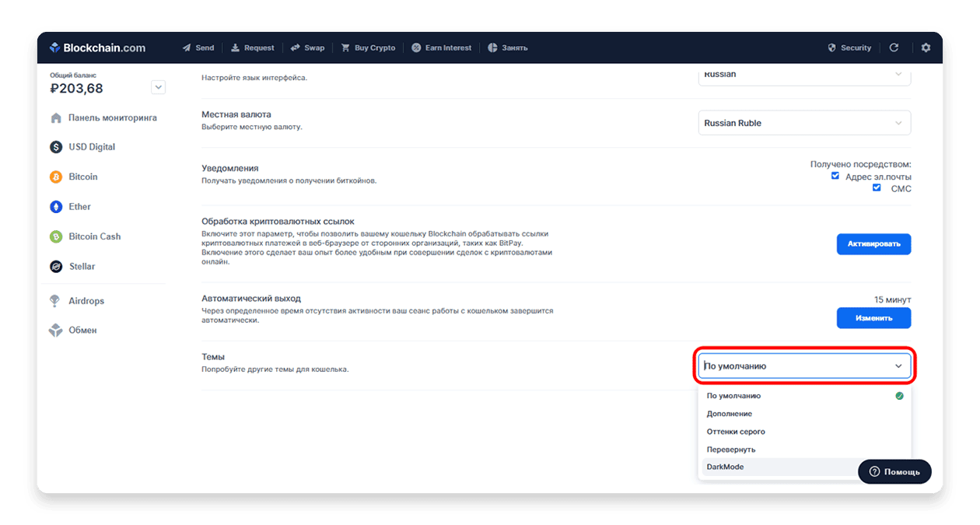
Task: Click the Местная валюта heading
Action: point(236,114)
